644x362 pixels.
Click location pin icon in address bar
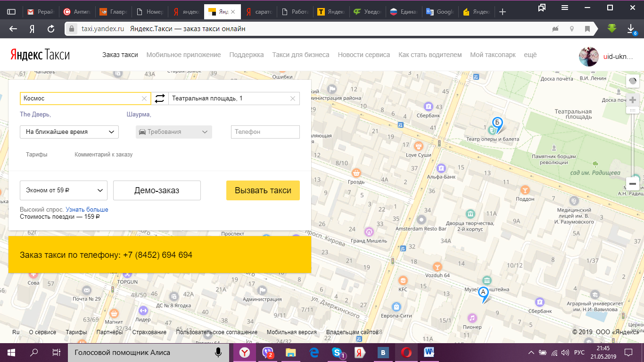coord(572,29)
